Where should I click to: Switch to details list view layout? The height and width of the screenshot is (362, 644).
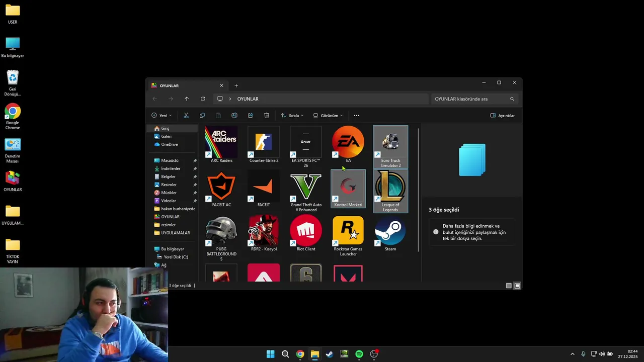[509, 286]
